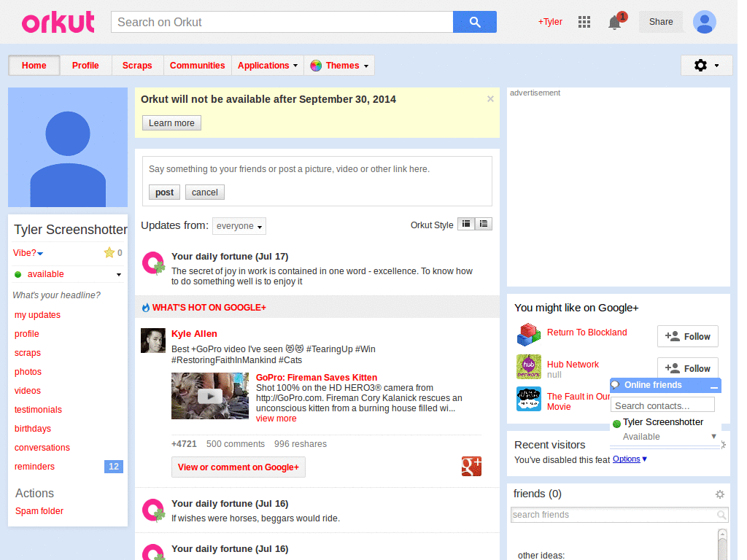Play the GoPro kitten video thumbnail
Viewport: 747px width, 560px height.
210,396
